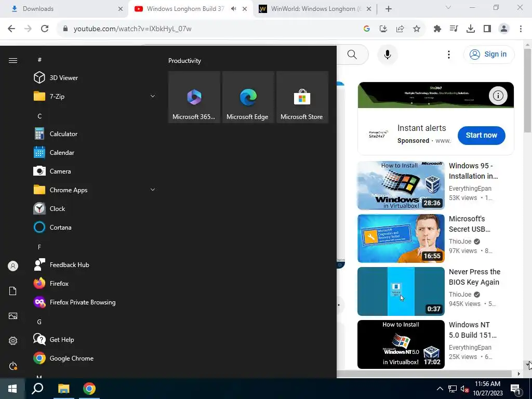This screenshot has height=399, width=532.
Task: Open the clock and date in taskbar
Action: (x=487, y=389)
